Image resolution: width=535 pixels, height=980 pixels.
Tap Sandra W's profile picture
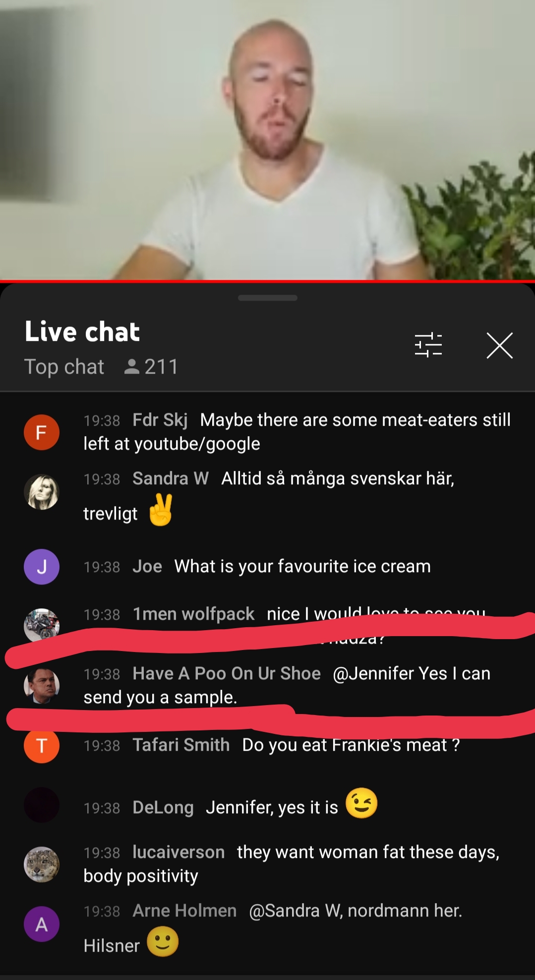42,492
